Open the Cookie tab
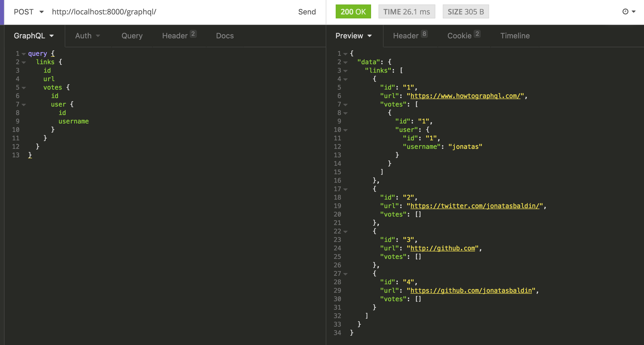 click(464, 36)
